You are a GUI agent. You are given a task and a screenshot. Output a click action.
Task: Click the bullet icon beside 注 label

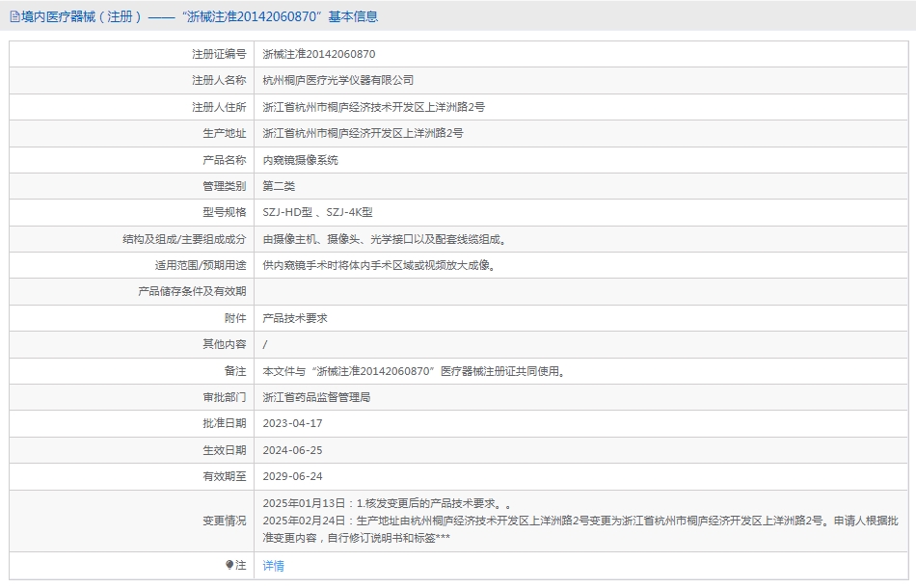(x=229, y=565)
